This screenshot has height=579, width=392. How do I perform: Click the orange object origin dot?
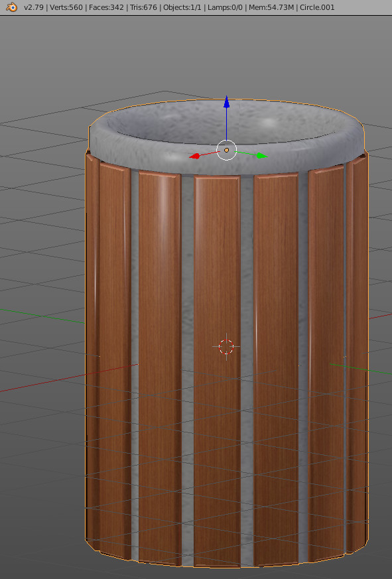point(226,150)
